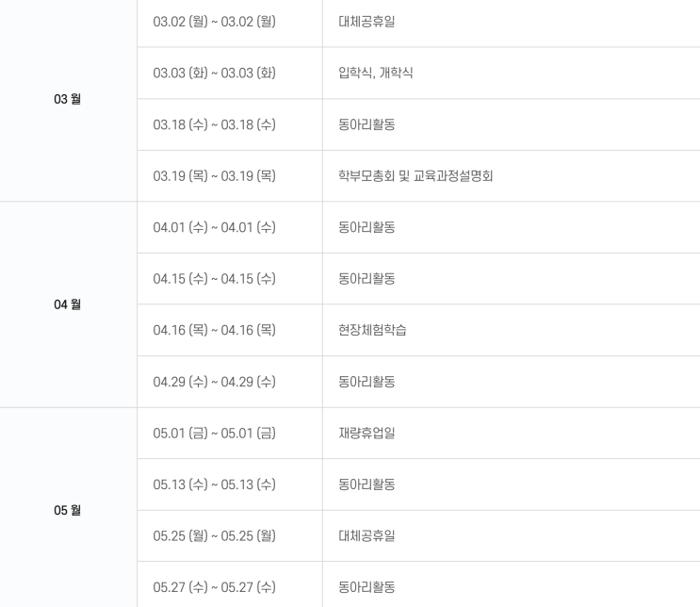Open the 입학식, 개학식 event
This screenshot has height=607, width=700.
pyautogui.click(x=375, y=73)
